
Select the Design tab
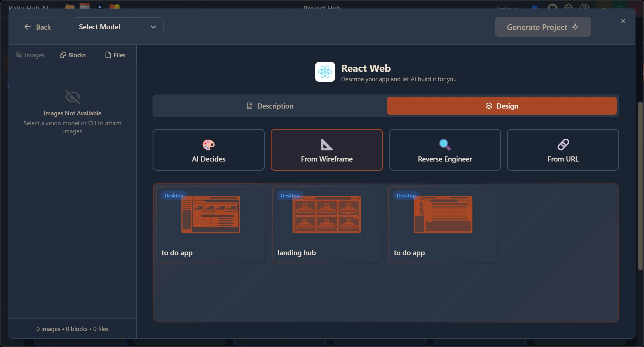point(502,106)
